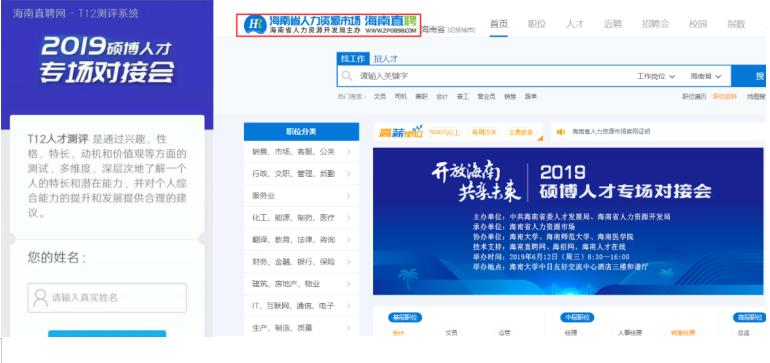Click the 5000元以上 salary tag
770x363 pixels.
pos(445,132)
